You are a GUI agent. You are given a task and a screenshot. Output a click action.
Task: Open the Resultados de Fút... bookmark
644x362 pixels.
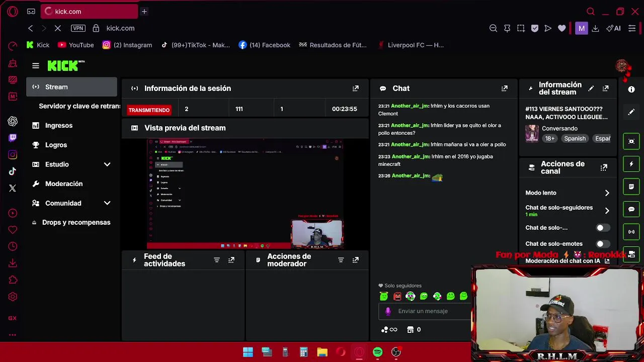333,45
